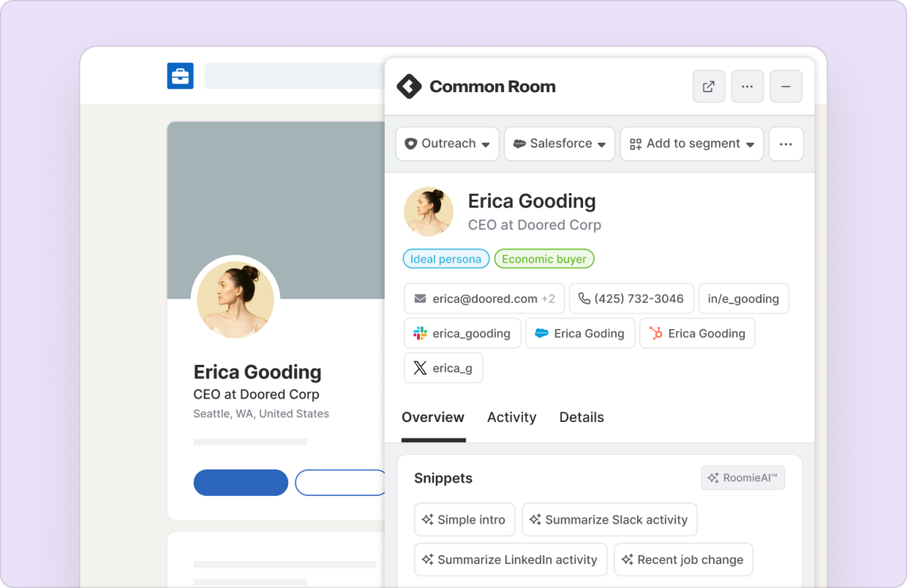Click the outlined button on profile page

(x=340, y=483)
